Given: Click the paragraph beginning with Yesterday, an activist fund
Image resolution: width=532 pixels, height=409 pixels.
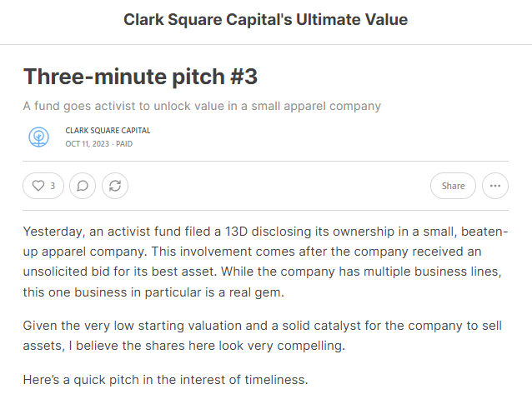Looking at the screenshot, I should coord(265,262).
